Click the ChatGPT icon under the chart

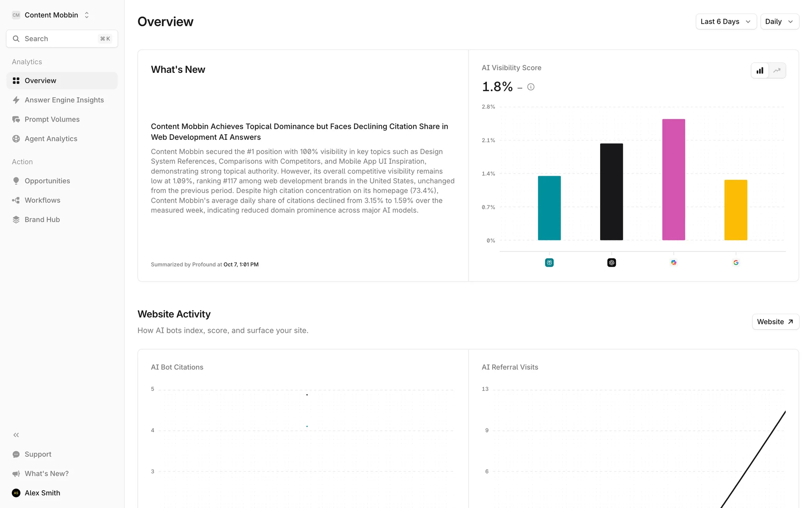612,263
